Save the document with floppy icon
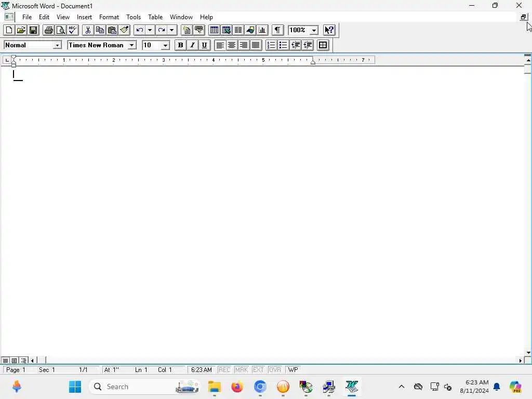The image size is (532, 399). pos(33,30)
